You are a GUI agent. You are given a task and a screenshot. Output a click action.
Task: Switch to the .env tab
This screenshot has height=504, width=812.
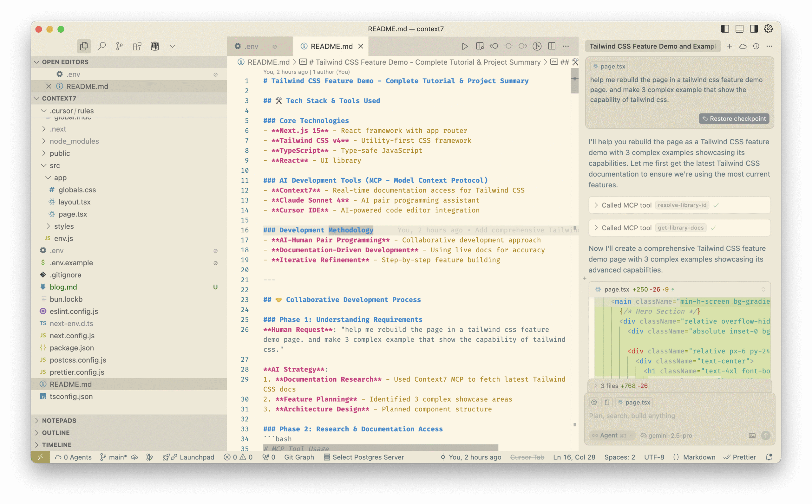pyautogui.click(x=252, y=46)
